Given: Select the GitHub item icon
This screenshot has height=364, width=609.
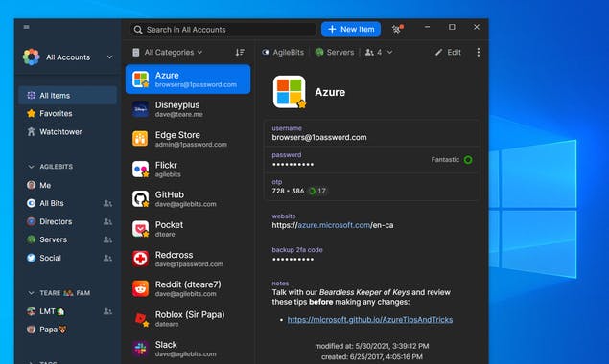Looking at the screenshot, I should pos(140,198).
